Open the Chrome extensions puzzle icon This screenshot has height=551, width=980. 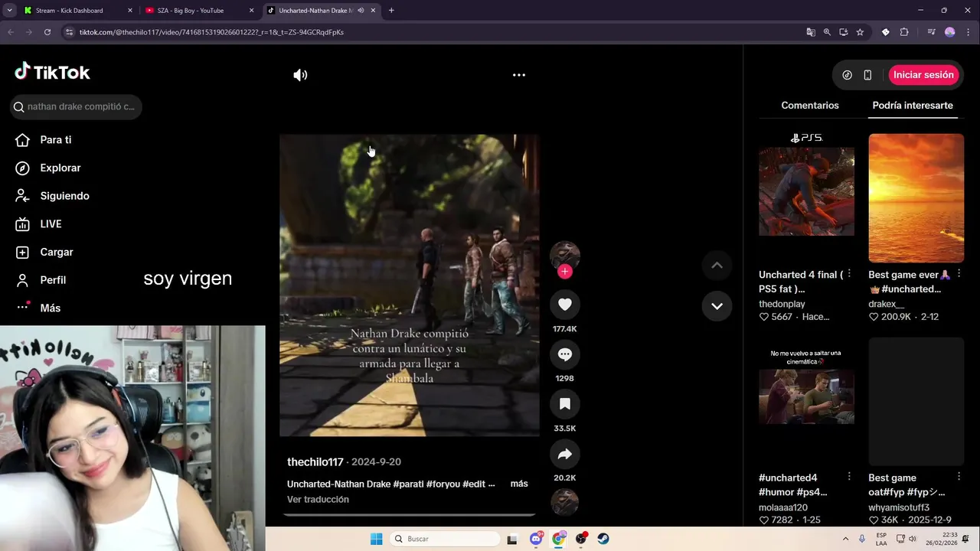pos(904,32)
